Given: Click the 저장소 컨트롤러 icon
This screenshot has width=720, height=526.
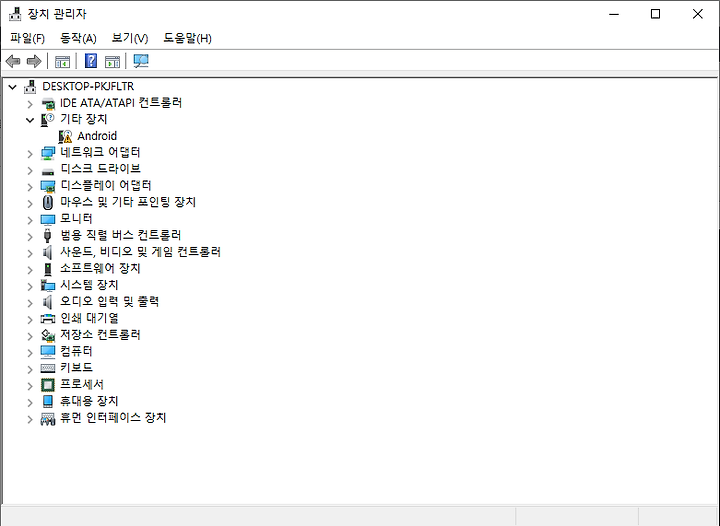Looking at the screenshot, I should click(x=48, y=336).
